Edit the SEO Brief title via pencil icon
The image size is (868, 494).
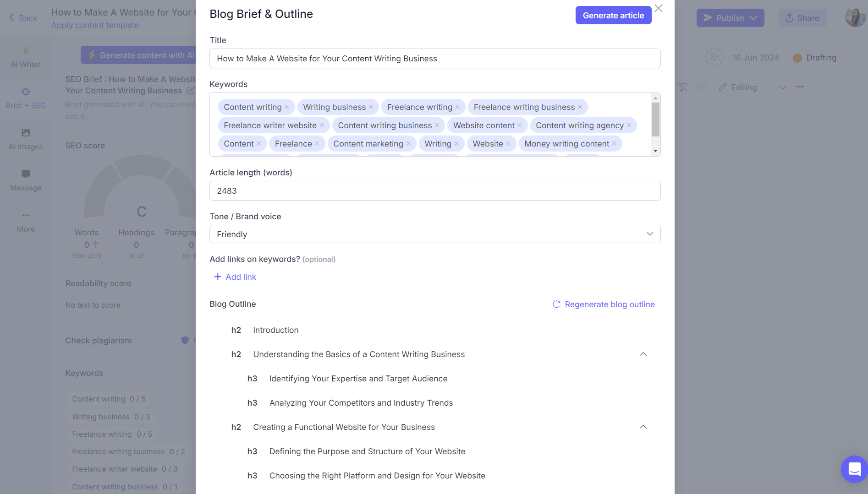191,91
